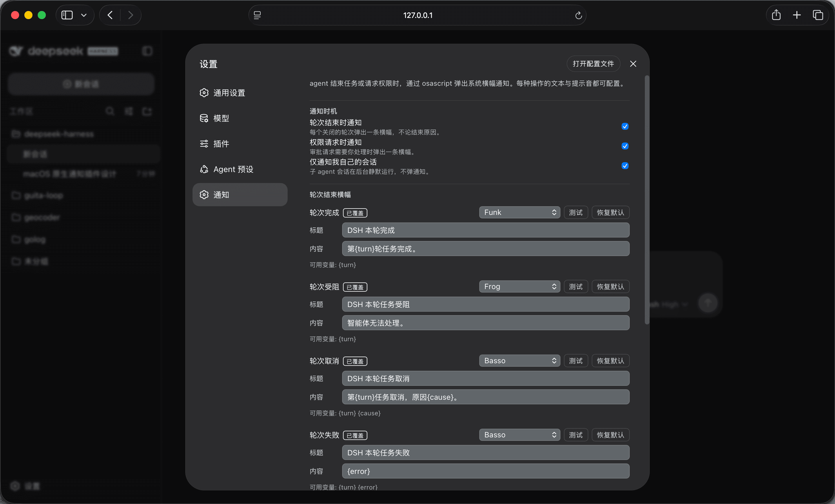835x504 pixels.
Task: Click the 已覆盖 badge beside 轮次完成
Action: [x=355, y=213]
